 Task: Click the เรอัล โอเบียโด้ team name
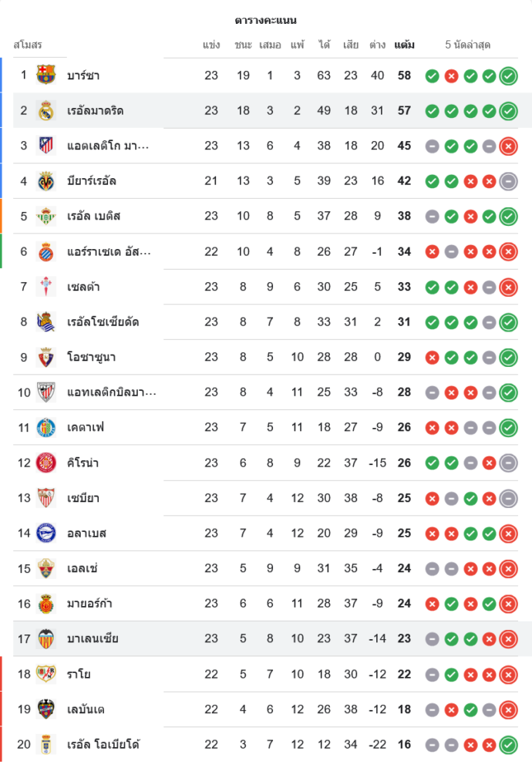click(x=103, y=745)
